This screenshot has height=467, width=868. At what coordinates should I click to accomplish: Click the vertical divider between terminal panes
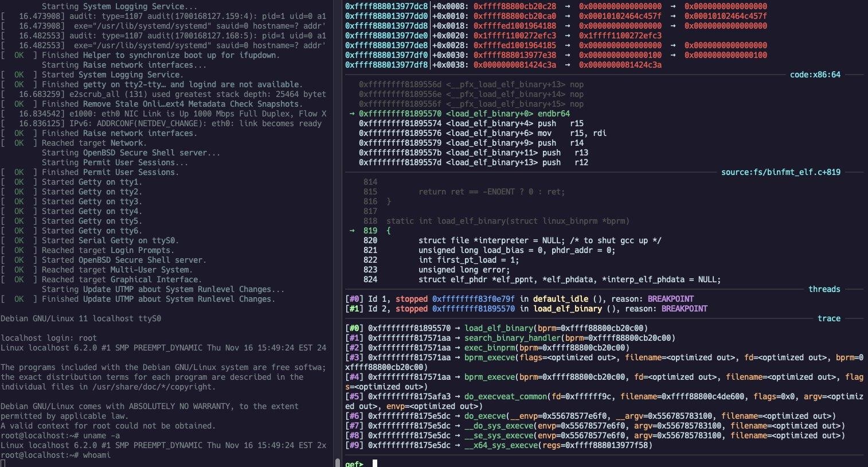point(336,229)
